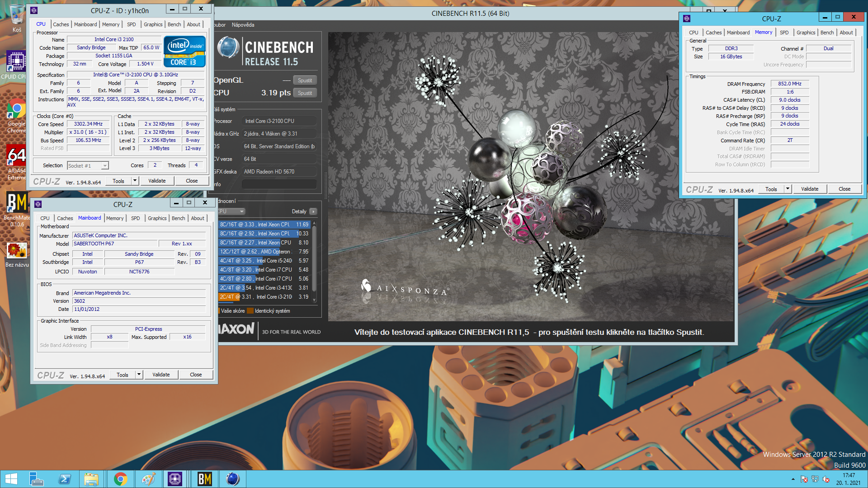The image size is (868, 488).
Task: Open the Bench tab in top-left CPU-Z
Action: click(174, 24)
